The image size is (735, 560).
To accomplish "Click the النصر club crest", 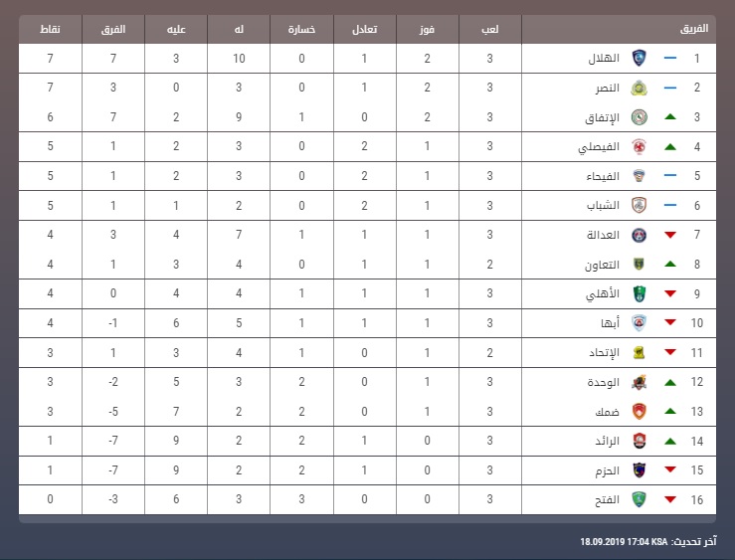I will pos(639,88).
